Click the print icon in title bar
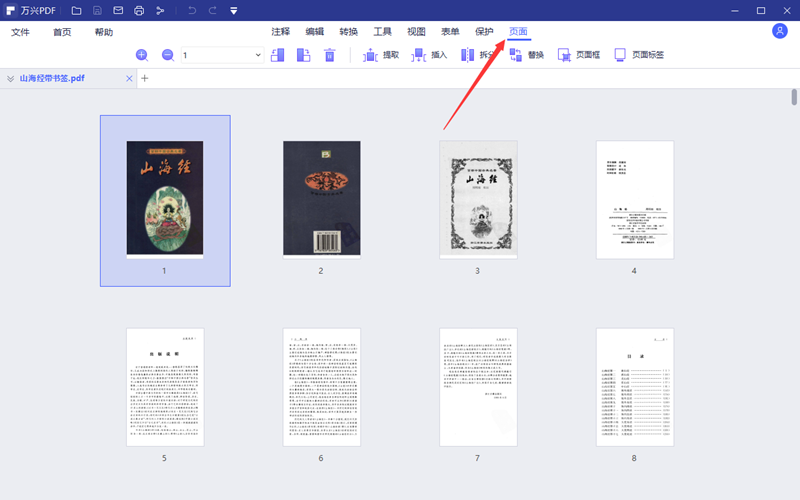800x500 pixels. pos(139,10)
